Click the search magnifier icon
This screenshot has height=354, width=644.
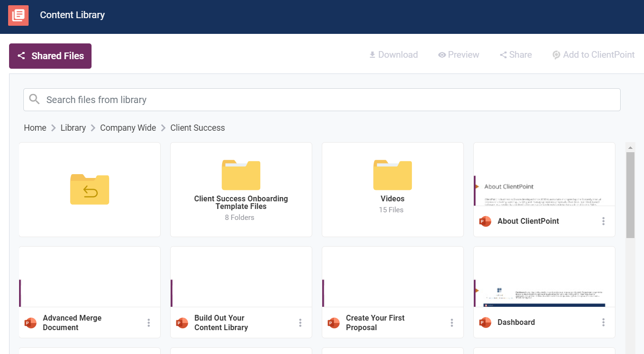click(34, 99)
